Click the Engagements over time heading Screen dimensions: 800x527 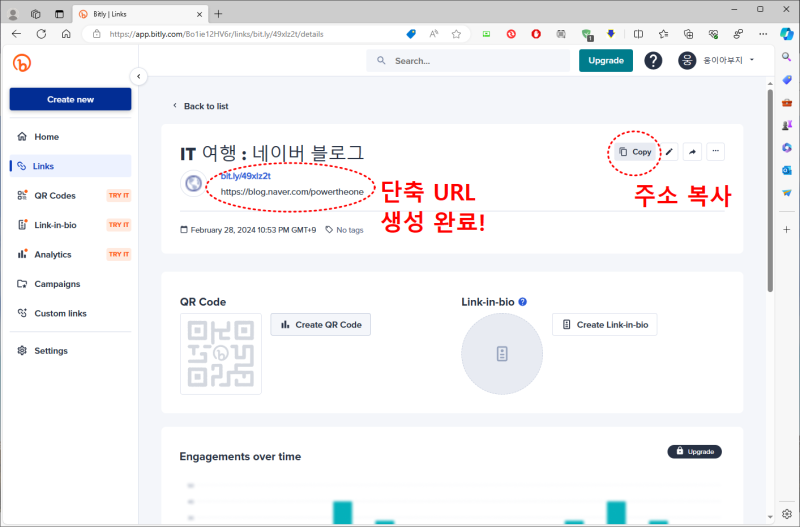pos(240,457)
